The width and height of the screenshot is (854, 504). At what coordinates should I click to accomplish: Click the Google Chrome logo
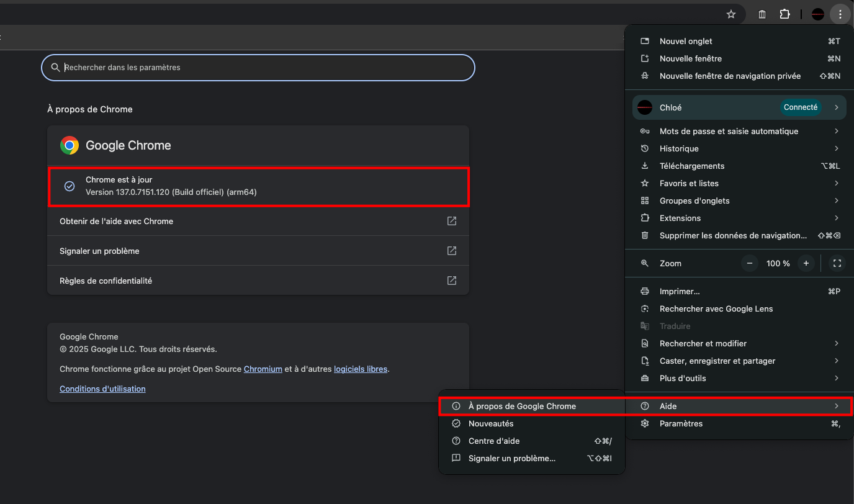[x=70, y=145]
